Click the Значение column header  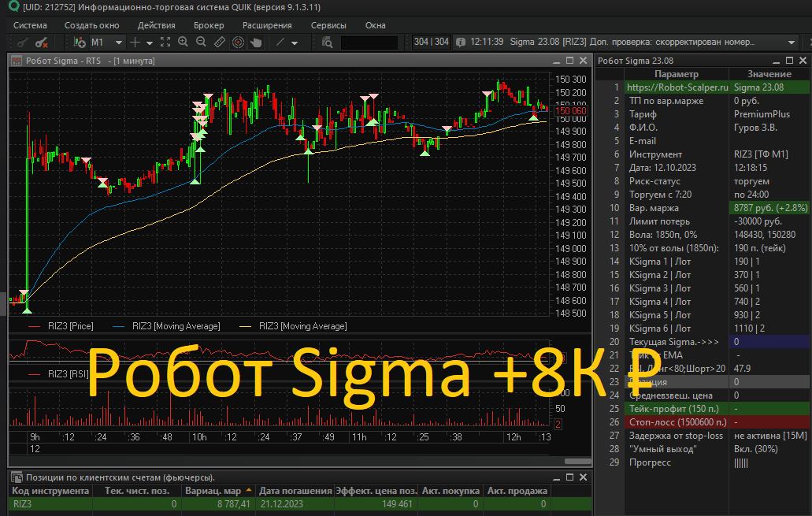tap(769, 74)
